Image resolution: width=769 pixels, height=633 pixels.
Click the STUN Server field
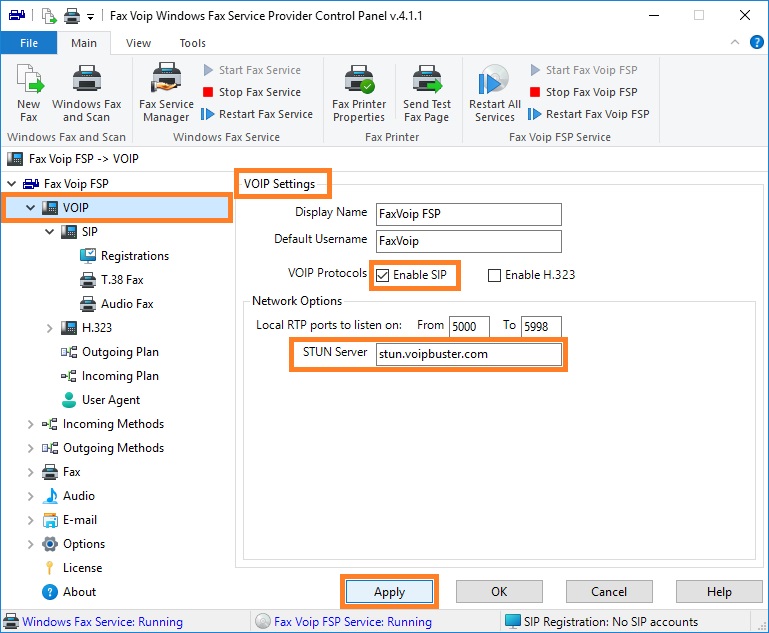click(x=468, y=354)
